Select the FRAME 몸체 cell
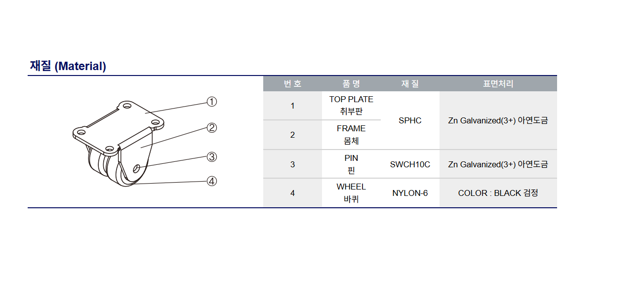 tap(351, 135)
